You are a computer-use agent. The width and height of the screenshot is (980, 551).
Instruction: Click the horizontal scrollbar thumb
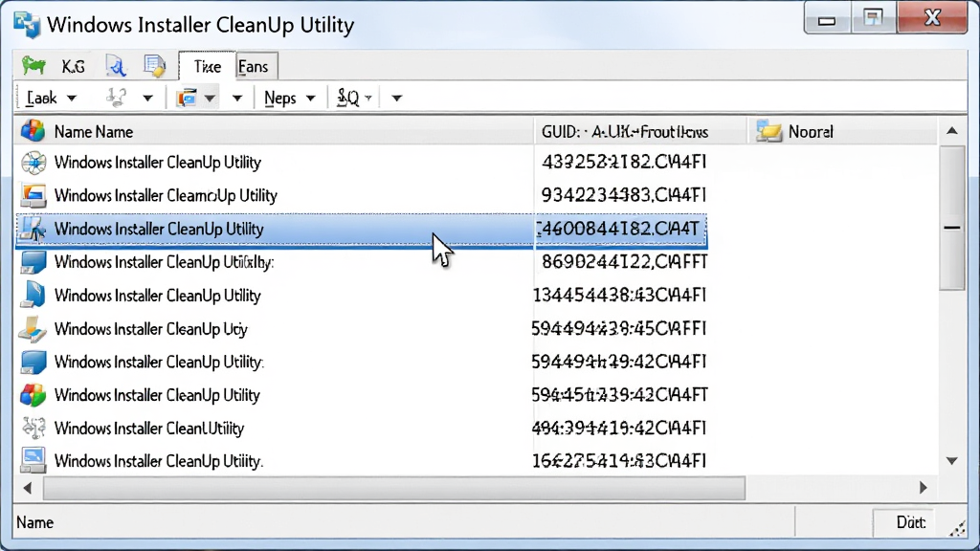click(394, 488)
